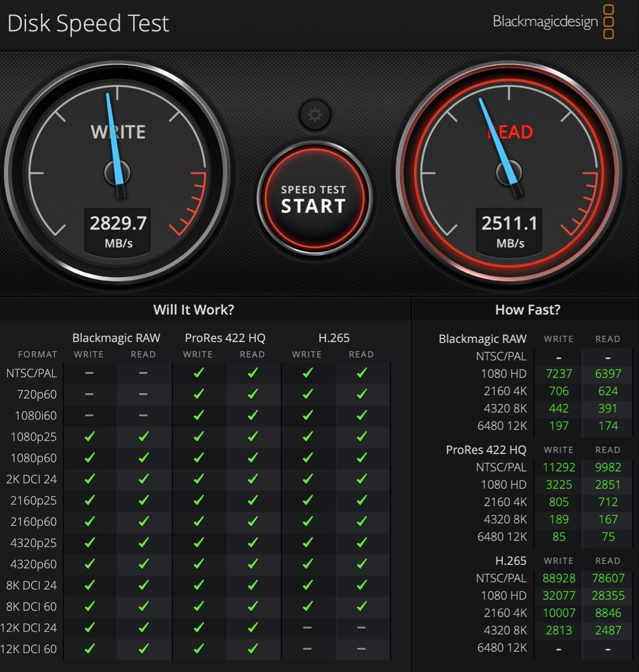Click Blackmagic RAW read checkmark for 8K DCI 60

(143, 606)
